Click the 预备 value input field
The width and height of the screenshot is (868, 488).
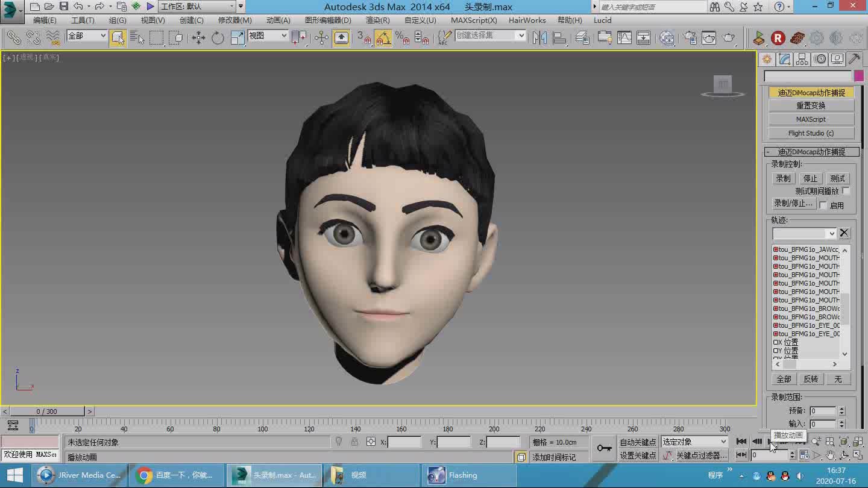click(823, 411)
